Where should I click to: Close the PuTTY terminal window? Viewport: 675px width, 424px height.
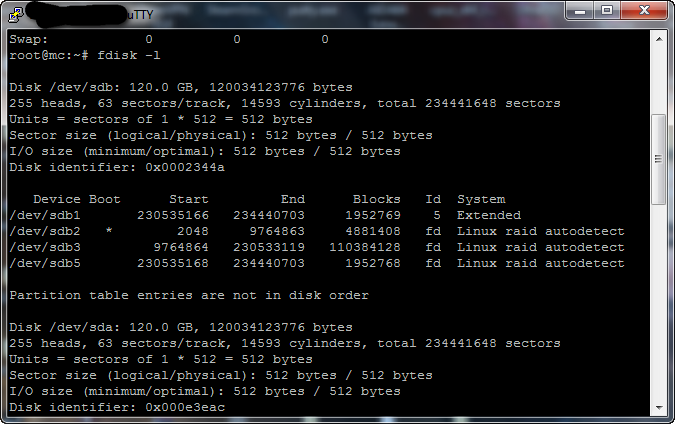click(x=644, y=10)
